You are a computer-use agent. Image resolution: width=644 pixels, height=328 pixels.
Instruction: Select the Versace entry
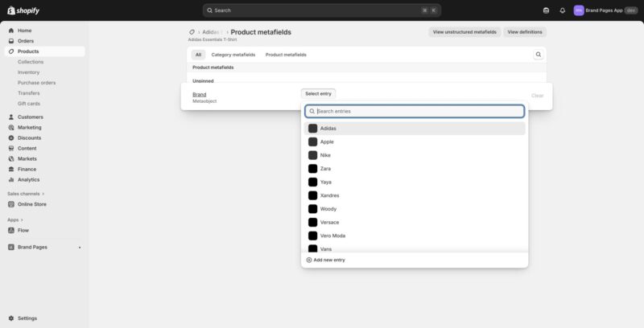click(x=415, y=222)
